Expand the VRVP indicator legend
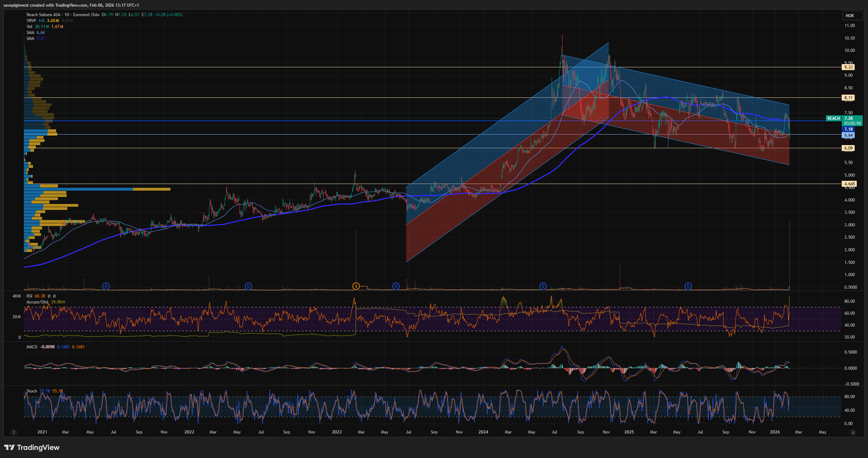Screen dimensions: 868x458 click(x=31, y=21)
